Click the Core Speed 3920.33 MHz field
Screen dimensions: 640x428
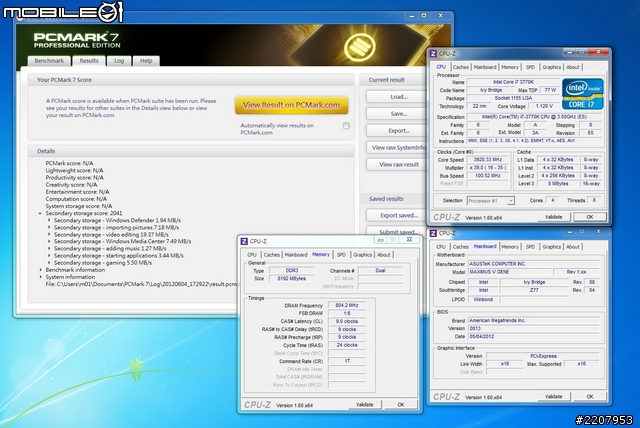[487, 160]
